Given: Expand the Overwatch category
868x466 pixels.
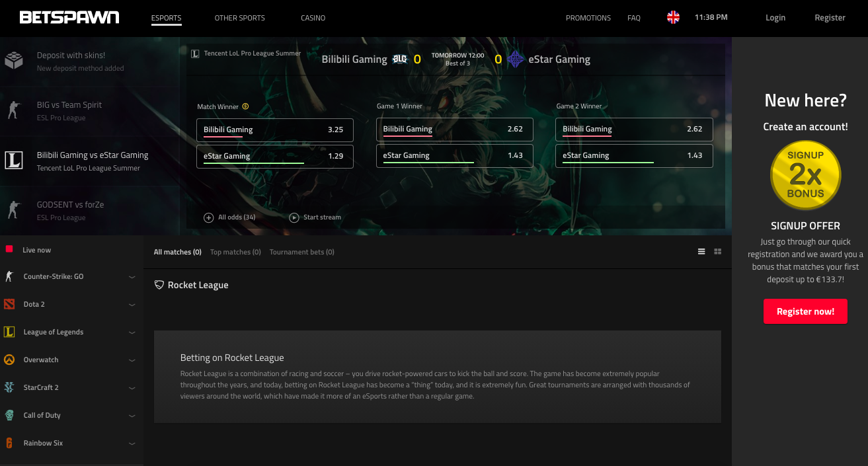Looking at the screenshot, I should pos(132,360).
